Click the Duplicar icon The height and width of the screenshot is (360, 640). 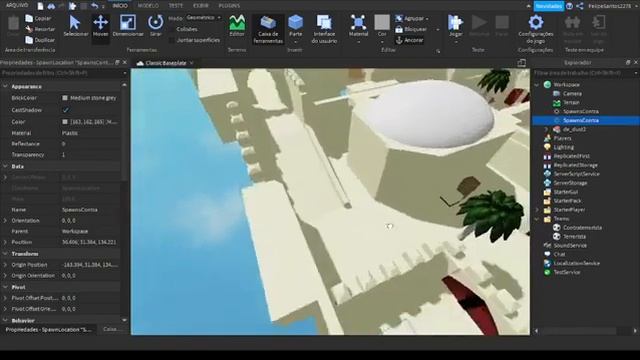[x=29, y=40]
